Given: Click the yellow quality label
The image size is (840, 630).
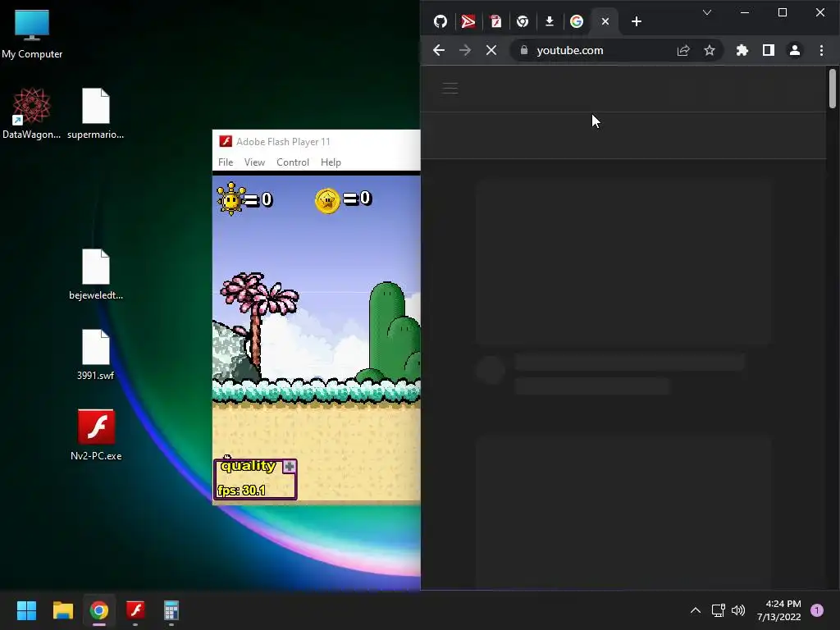Looking at the screenshot, I should tap(248, 466).
